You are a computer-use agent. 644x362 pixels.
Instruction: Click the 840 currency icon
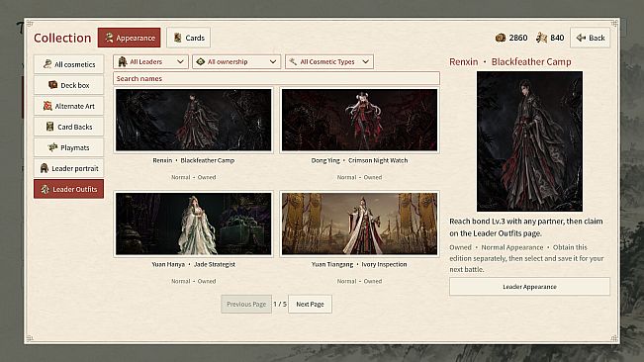[x=541, y=38]
